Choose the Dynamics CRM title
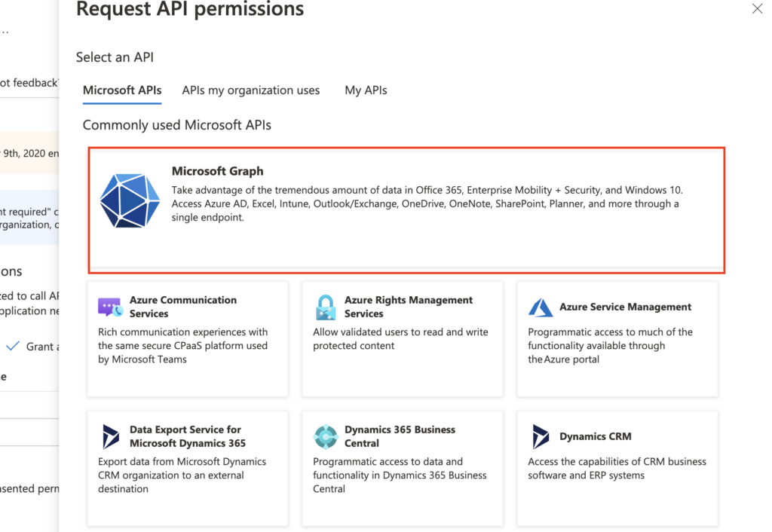The height and width of the screenshot is (532, 772). [596, 436]
